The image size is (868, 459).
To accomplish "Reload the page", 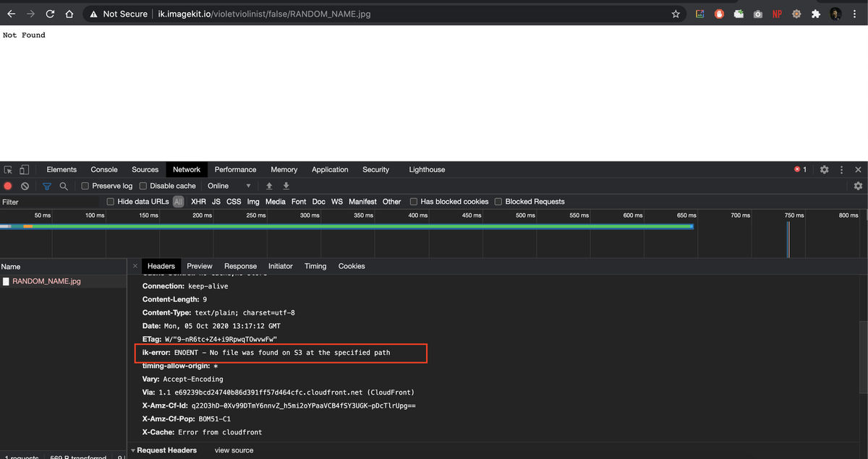I will coord(50,14).
